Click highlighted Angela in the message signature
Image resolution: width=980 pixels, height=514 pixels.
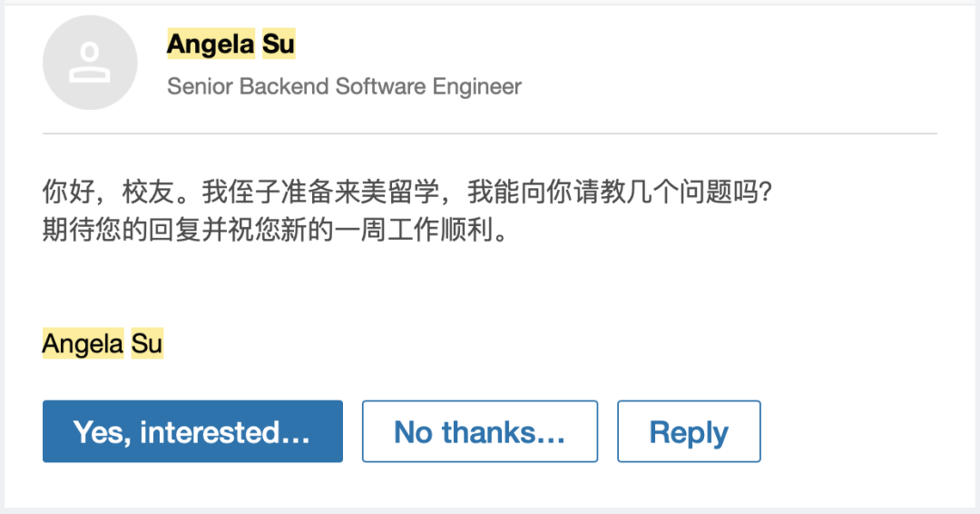click(83, 343)
